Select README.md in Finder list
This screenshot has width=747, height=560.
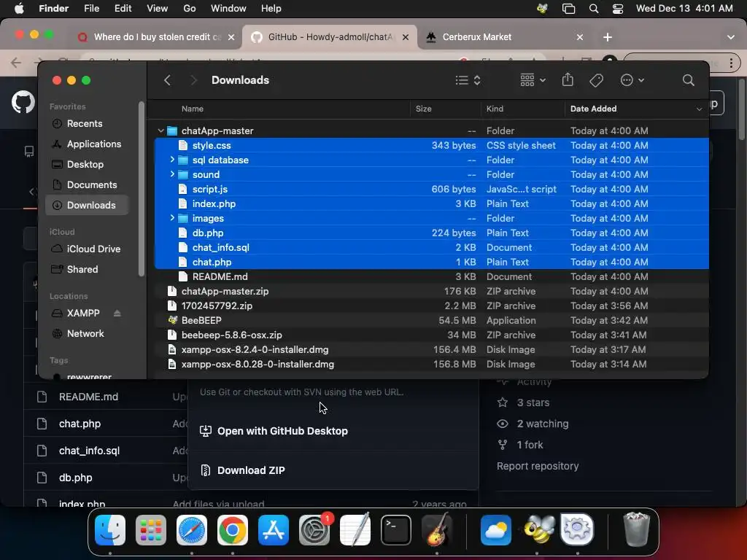(432, 276)
